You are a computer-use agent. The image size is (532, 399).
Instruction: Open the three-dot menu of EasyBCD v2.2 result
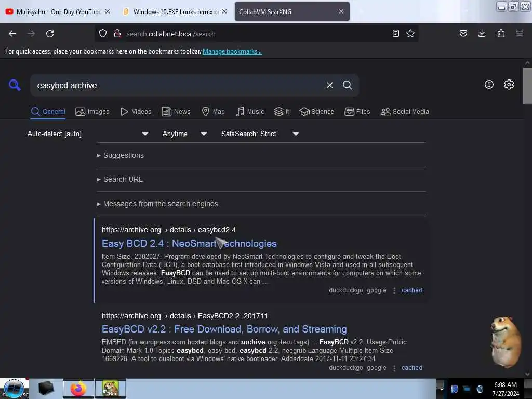[x=394, y=368]
